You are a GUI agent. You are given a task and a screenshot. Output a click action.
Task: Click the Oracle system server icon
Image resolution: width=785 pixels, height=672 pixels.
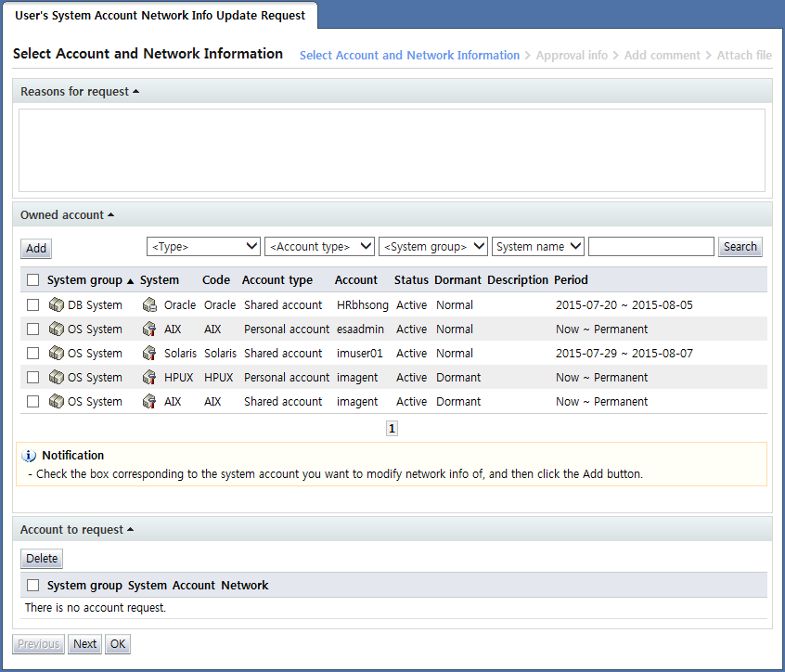point(149,305)
